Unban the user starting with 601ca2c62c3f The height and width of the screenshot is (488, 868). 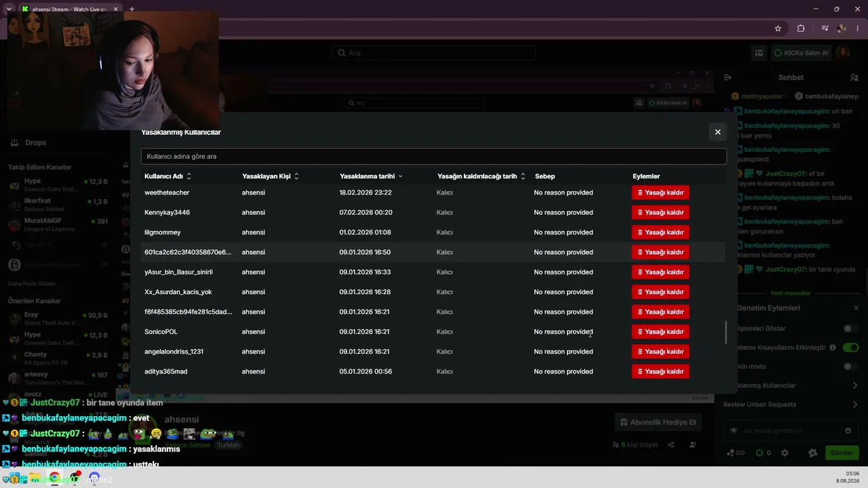660,252
